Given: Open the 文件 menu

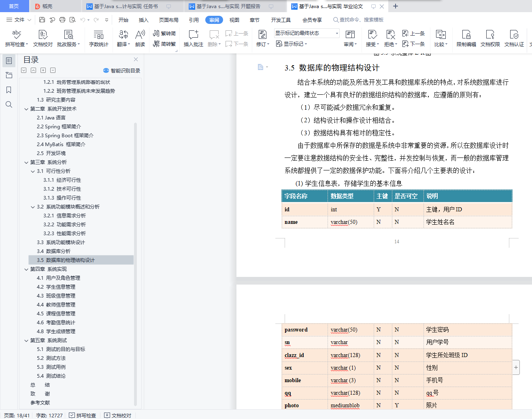Looking at the screenshot, I should pos(19,19).
